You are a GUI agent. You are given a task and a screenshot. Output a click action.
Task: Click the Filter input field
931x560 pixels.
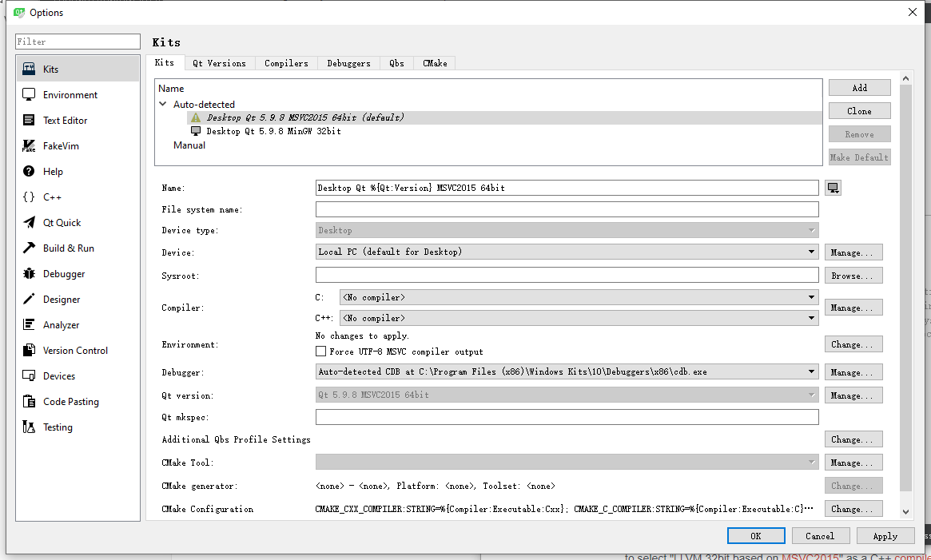click(x=78, y=42)
